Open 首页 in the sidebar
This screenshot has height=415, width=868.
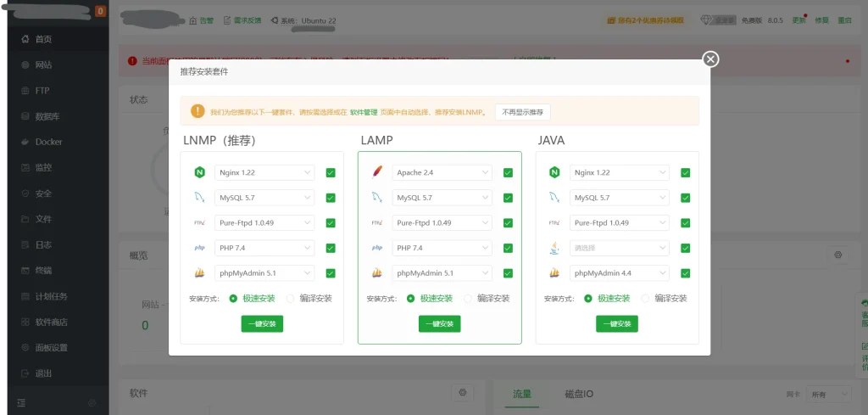click(x=58, y=39)
